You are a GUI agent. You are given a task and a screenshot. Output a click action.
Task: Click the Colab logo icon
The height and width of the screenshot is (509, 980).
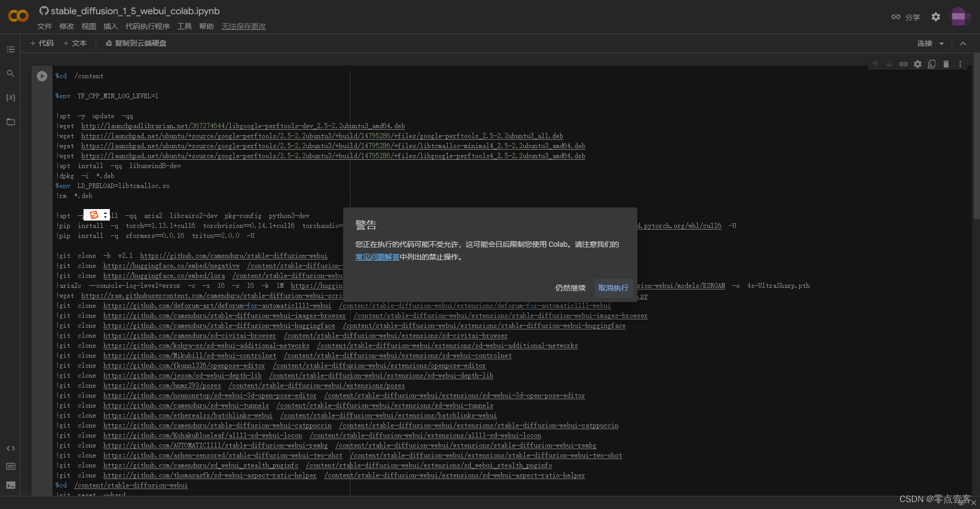point(18,16)
